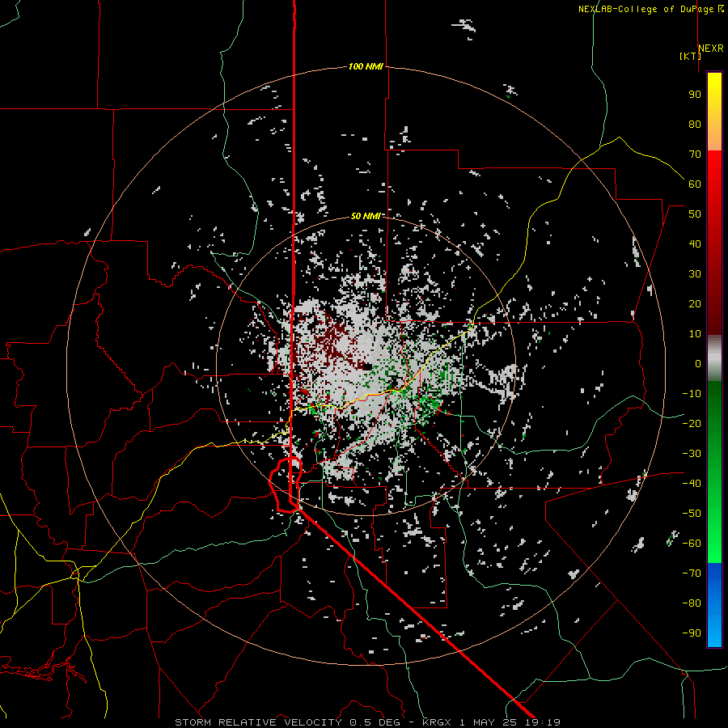Select the -50 scale label
728x728 pixels.
[692, 513]
